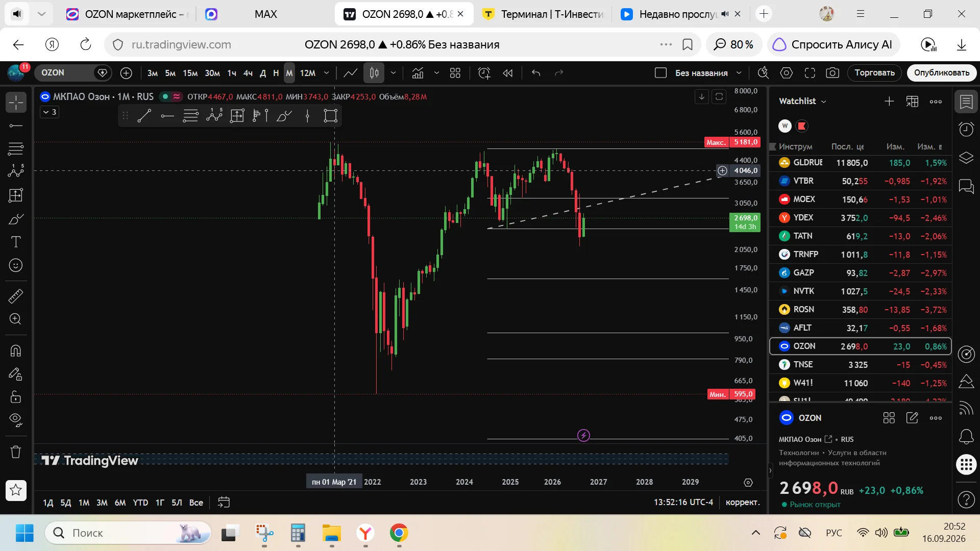
Task: Ask Alice AI via Спросить Алису AI
Action: (834, 45)
